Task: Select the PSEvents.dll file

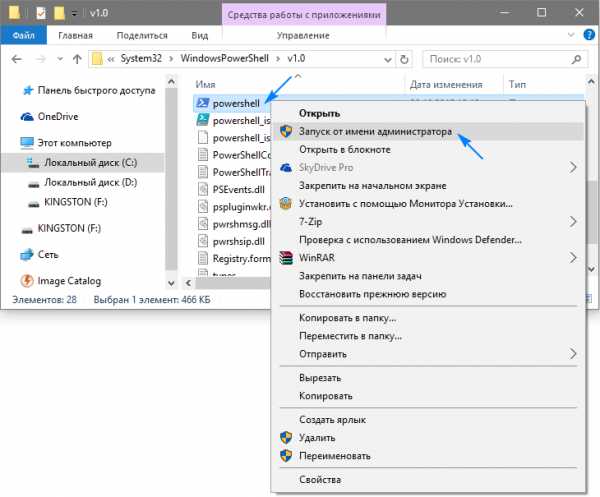Action: point(238,189)
